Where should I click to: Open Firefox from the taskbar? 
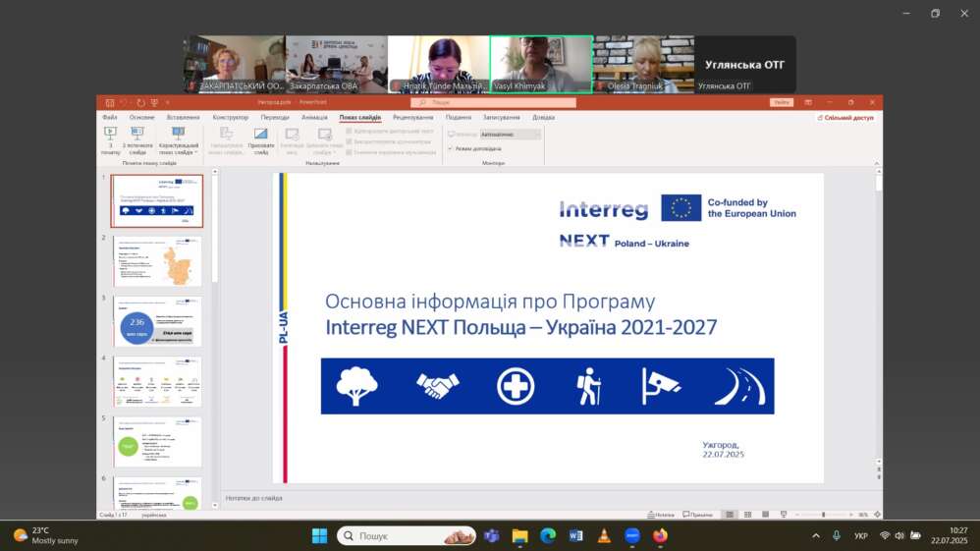pyautogui.click(x=660, y=536)
